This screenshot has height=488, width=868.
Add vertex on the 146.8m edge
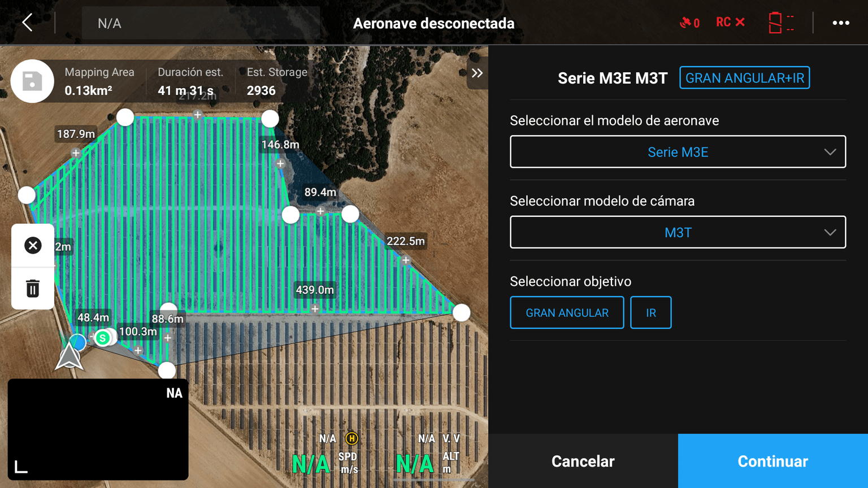pyautogui.click(x=280, y=163)
